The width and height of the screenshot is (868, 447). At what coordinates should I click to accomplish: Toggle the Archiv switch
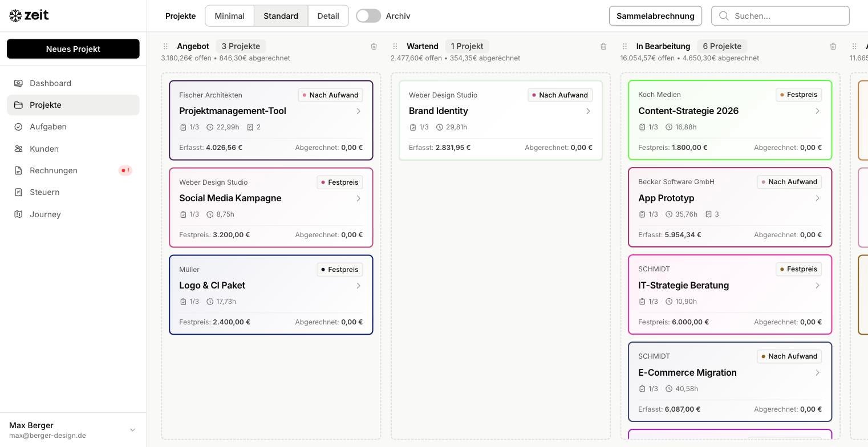(x=368, y=16)
